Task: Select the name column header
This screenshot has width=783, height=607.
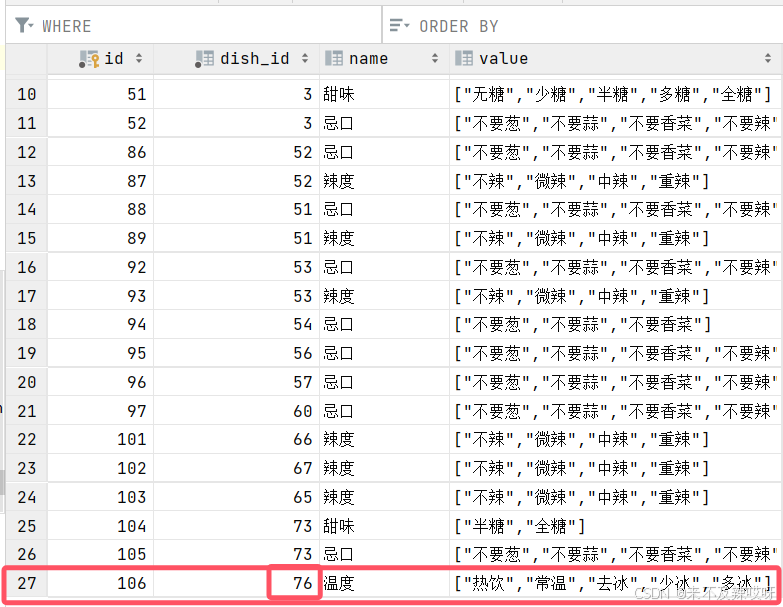Action: click(385, 59)
